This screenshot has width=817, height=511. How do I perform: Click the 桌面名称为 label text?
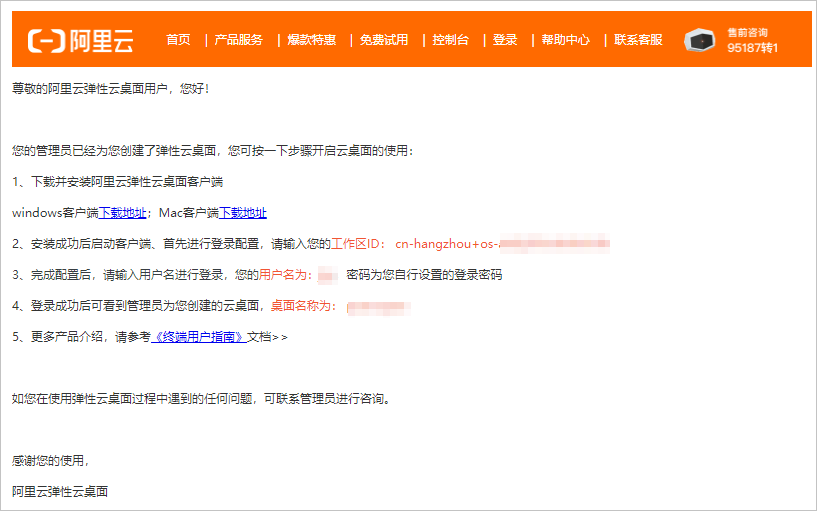point(303,306)
